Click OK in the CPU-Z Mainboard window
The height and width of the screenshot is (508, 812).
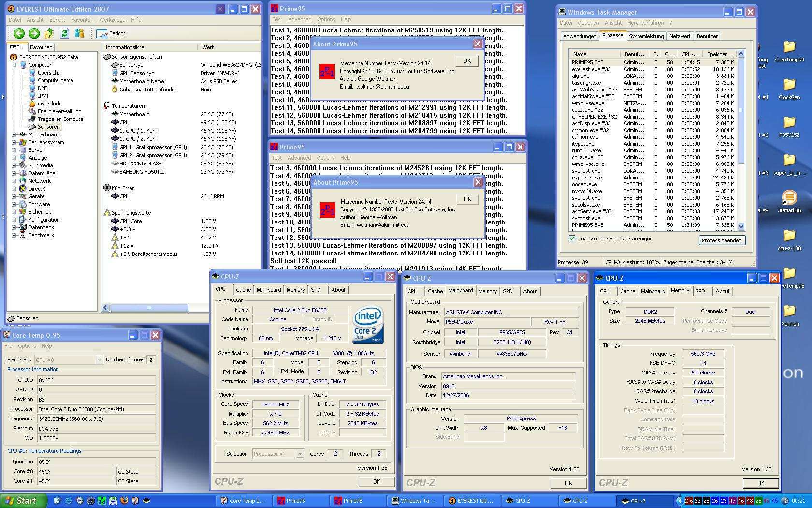tap(568, 483)
